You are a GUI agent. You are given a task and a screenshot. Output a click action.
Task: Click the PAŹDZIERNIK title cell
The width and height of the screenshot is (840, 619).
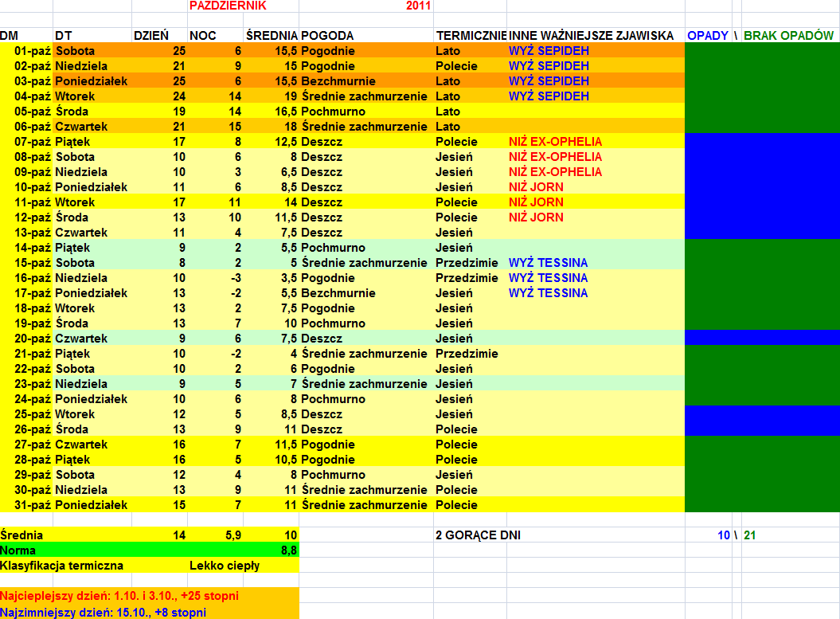[228, 6]
